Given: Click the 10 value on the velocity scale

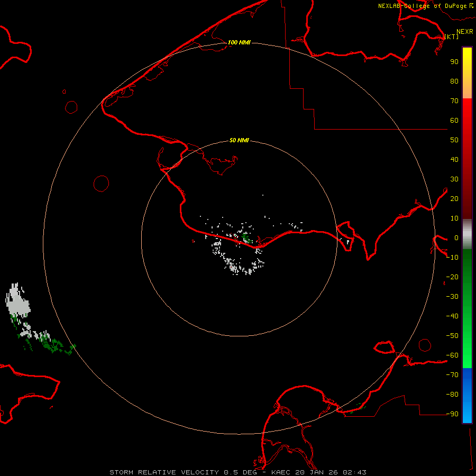Looking at the screenshot, I should tap(454, 218).
